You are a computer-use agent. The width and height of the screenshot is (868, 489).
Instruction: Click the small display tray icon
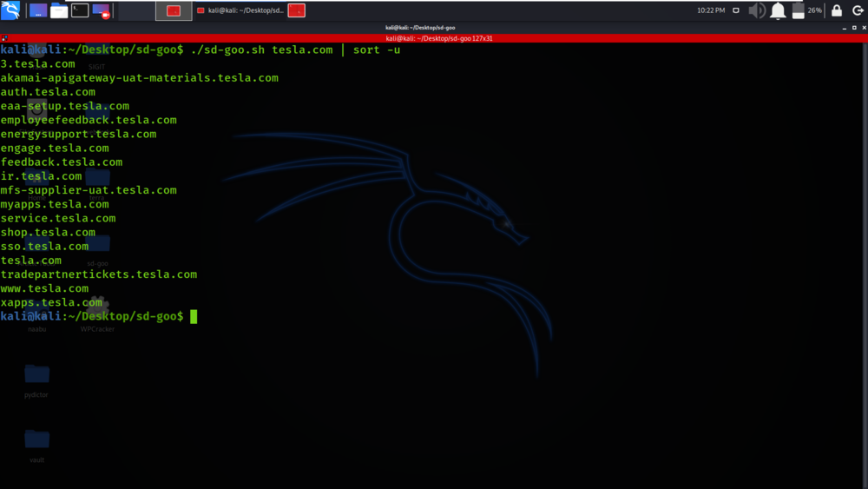coord(736,10)
